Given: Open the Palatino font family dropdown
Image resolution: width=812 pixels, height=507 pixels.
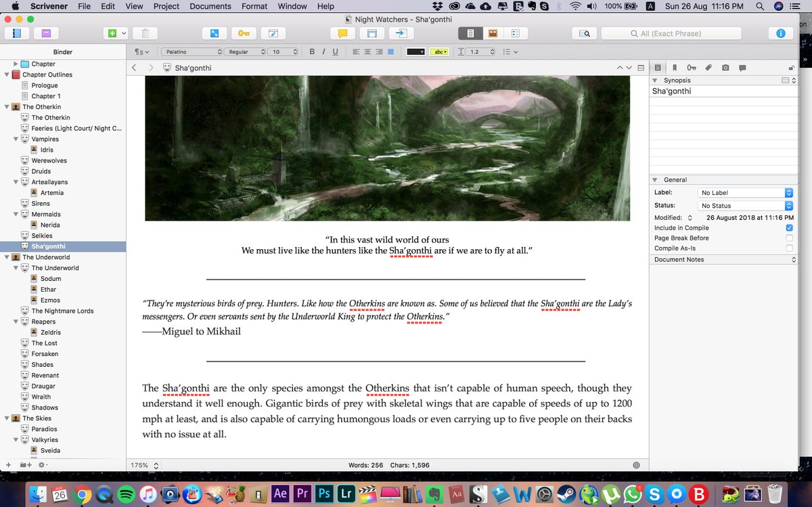Looking at the screenshot, I should point(192,51).
